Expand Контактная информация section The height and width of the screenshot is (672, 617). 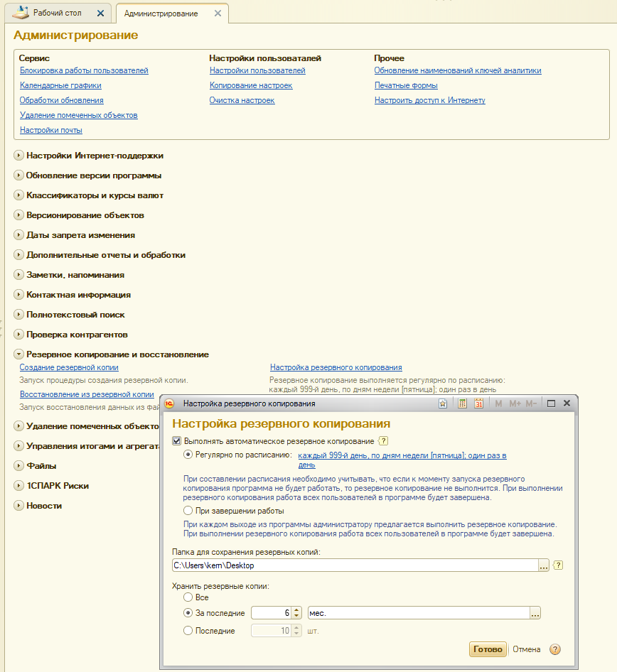point(18,295)
